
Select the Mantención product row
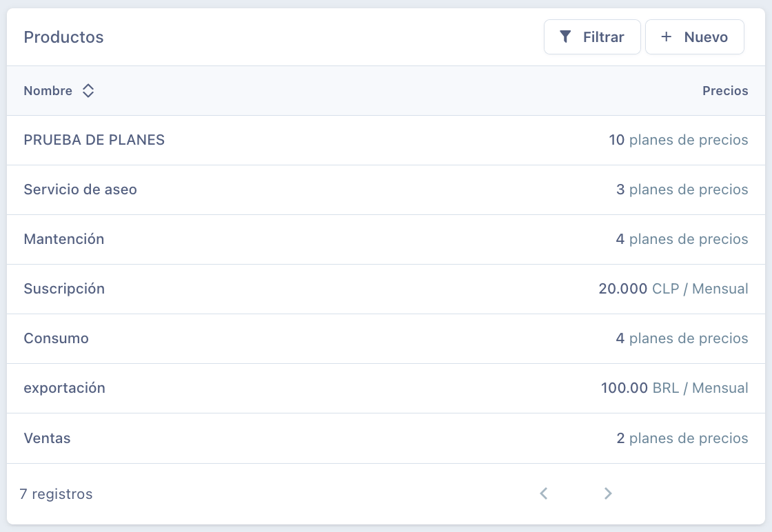tap(386, 239)
